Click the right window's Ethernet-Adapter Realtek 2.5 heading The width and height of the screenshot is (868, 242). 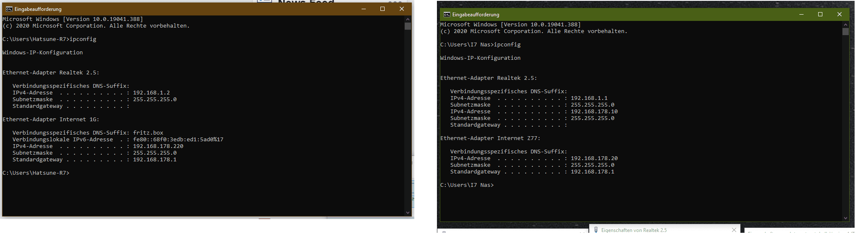(x=489, y=78)
